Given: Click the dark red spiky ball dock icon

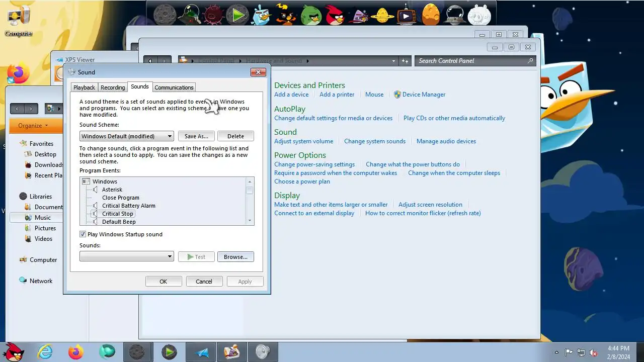Looking at the screenshot, I should click(x=213, y=15).
